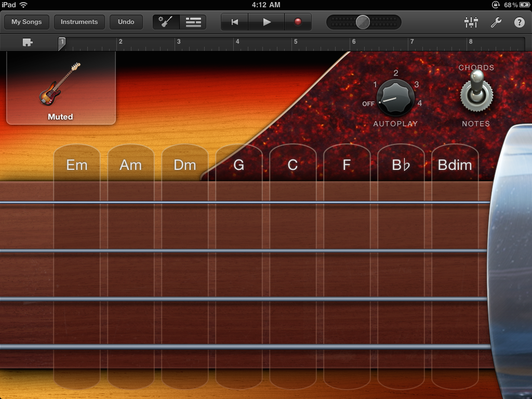
Task: Jump to bar 2 on ruler
Action: (x=121, y=42)
